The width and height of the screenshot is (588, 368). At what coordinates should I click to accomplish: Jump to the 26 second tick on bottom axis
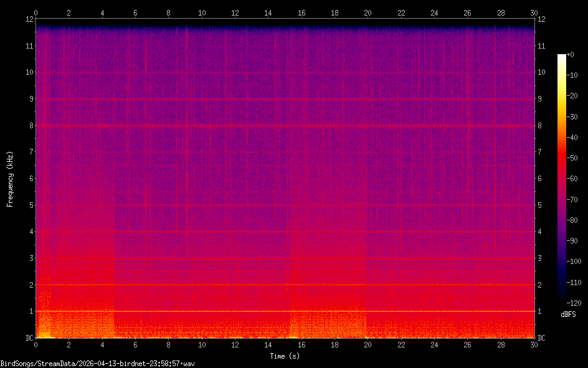(467, 345)
